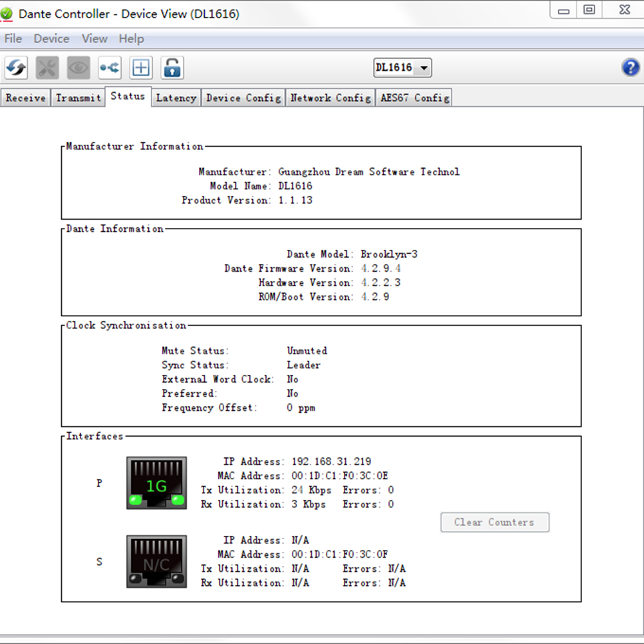Image resolution: width=644 pixels, height=644 pixels.
Task: Click the Dante Information group title
Action: coord(115,229)
